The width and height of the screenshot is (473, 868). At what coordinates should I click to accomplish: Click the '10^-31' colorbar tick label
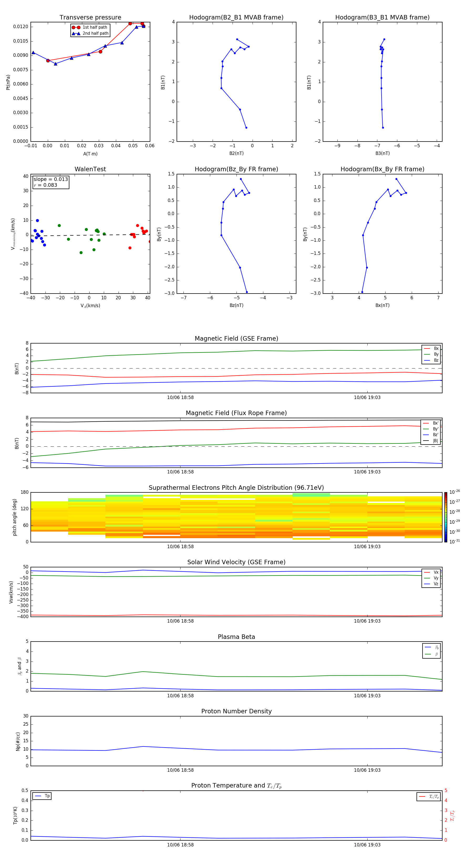[455, 542]
